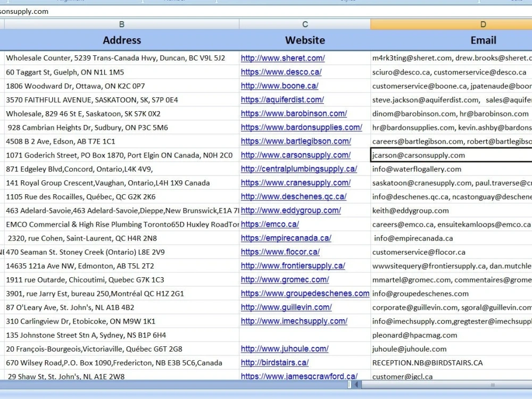Screen dimensions: 532x399
Task: Select column C header
Action: pyautogui.click(x=305, y=24)
